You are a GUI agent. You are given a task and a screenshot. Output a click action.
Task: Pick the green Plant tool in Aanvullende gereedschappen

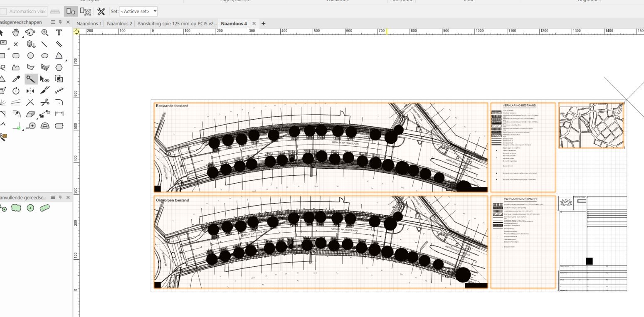click(30, 208)
